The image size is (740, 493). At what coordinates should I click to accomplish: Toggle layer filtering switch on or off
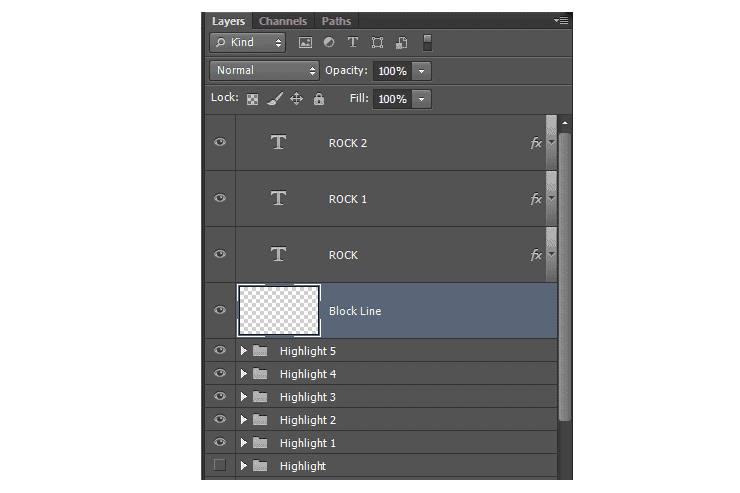pos(427,42)
